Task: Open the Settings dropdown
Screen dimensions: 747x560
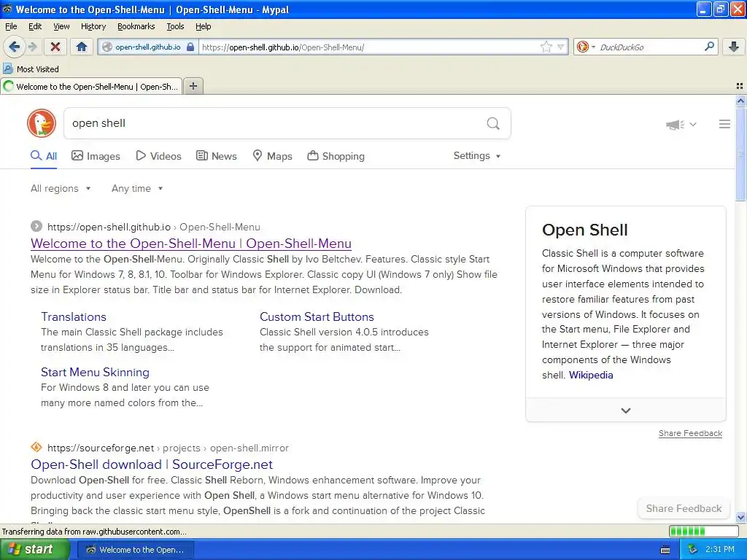Action: [477, 156]
